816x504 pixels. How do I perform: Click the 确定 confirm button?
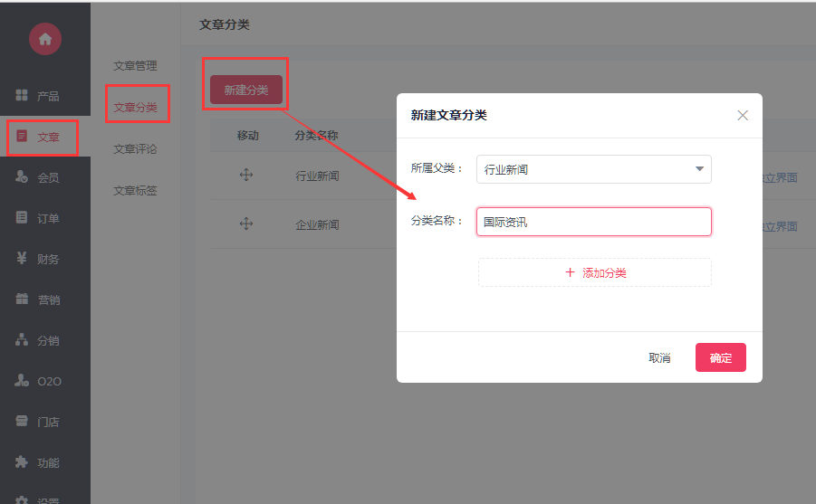[x=721, y=357]
